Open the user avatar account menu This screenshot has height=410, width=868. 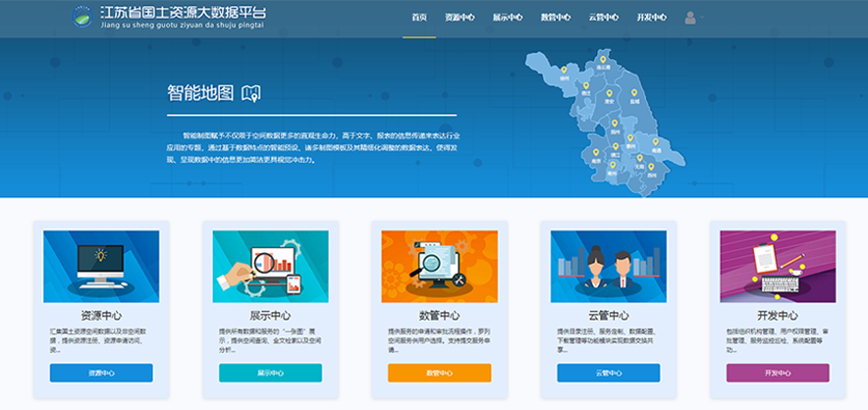tap(690, 18)
